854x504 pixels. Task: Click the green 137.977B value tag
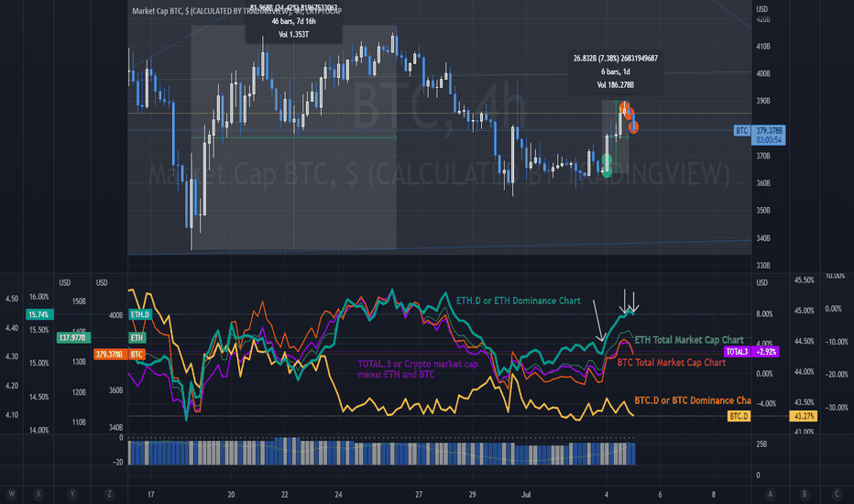click(x=73, y=338)
